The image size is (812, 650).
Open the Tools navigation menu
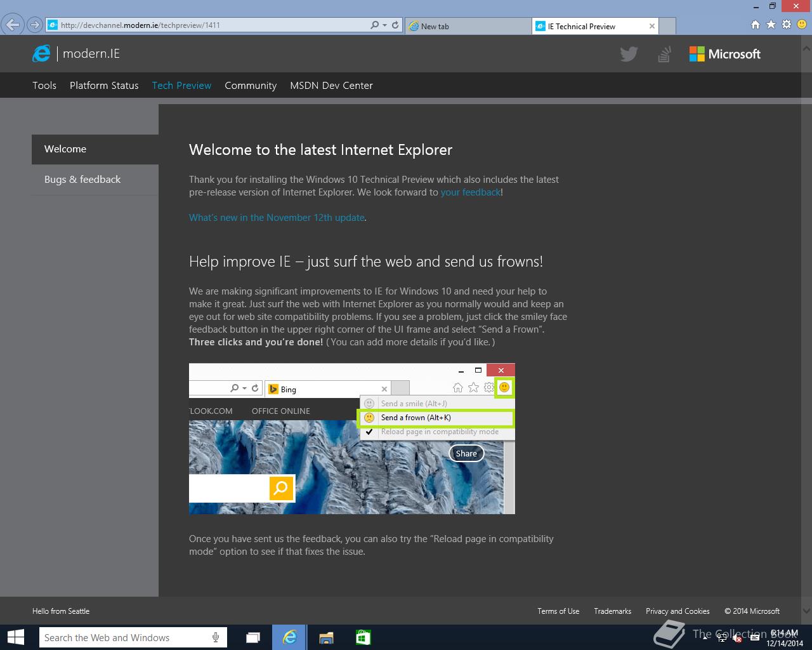point(44,85)
